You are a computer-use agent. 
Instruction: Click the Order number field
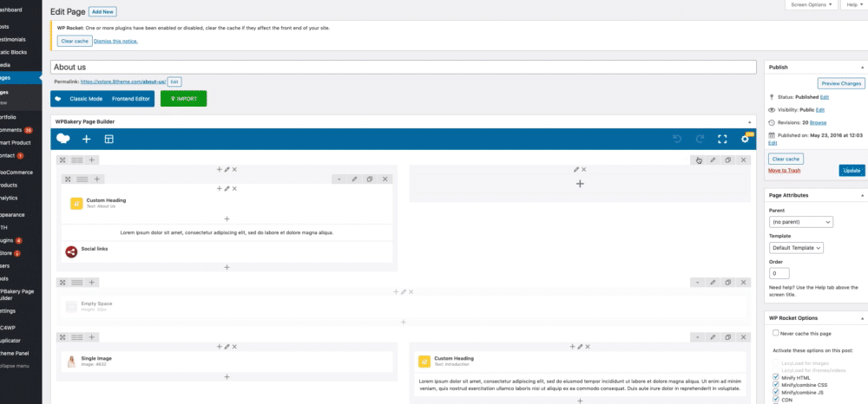click(x=779, y=273)
